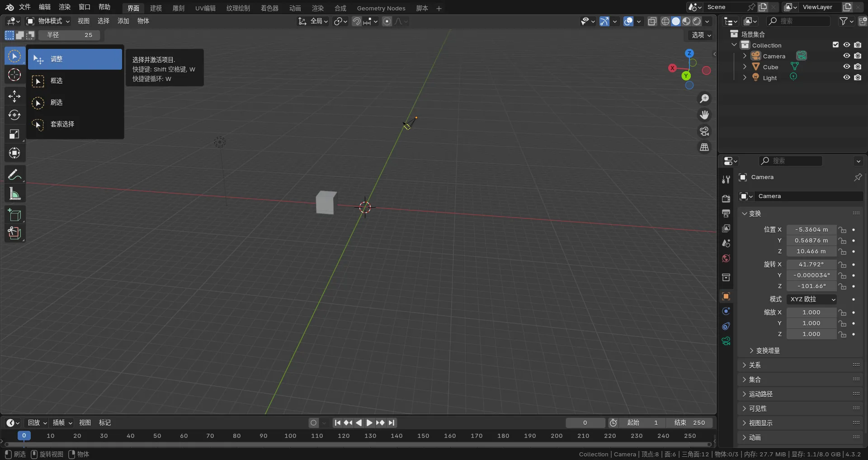Click the 选项 button in viewport
This screenshot has width=868, height=460.
pyautogui.click(x=701, y=35)
